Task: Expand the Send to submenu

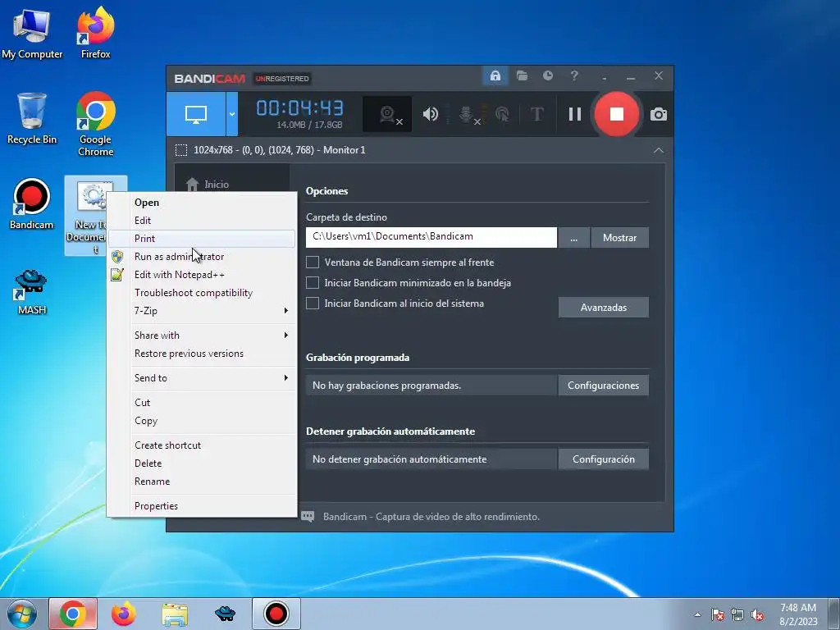Action: pyautogui.click(x=202, y=378)
